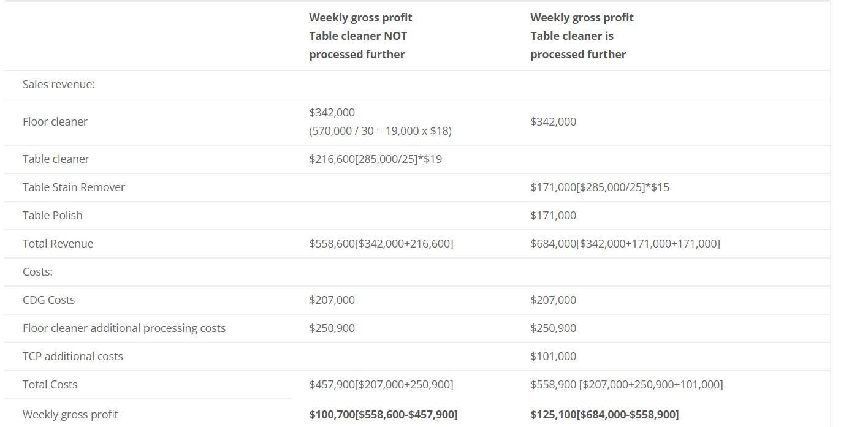868x427 pixels.
Task: Click the 'is processed further' column header
Action: [582, 36]
